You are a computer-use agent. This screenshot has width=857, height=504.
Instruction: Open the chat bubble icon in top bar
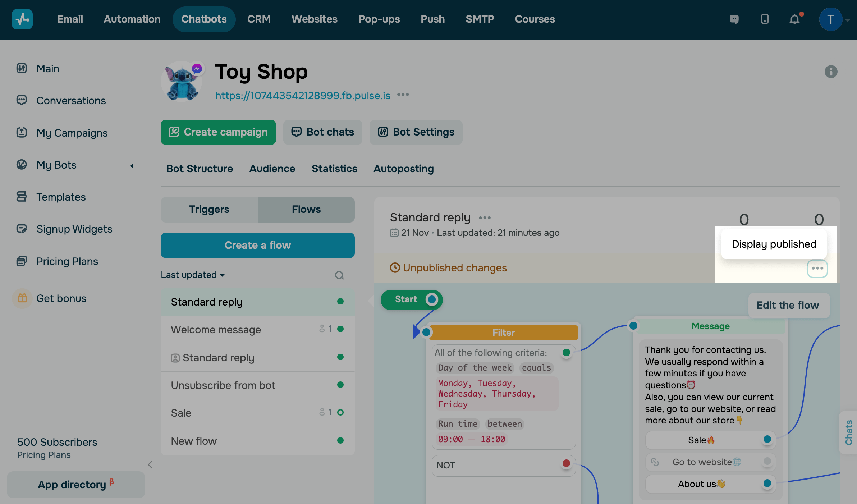(x=734, y=19)
